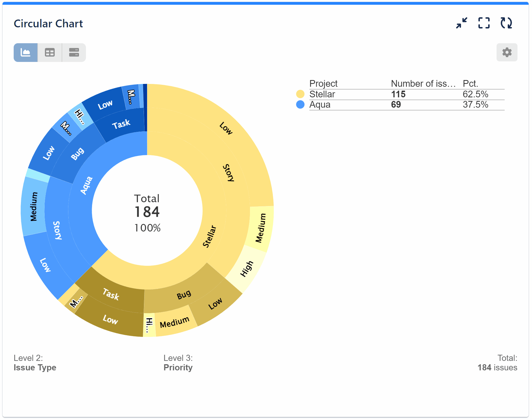Click the Total 184 center of the donut
This screenshot has height=420, width=532.
tap(147, 212)
